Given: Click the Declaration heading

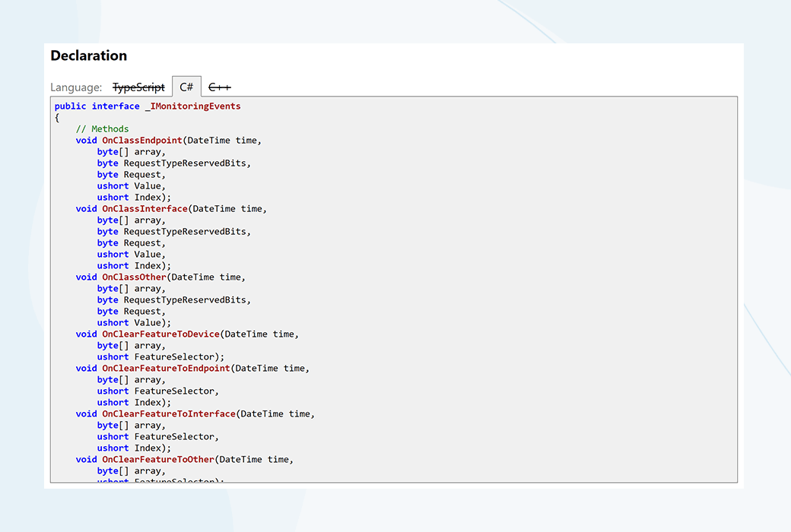Looking at the screenshot, I should pos(88,55).
